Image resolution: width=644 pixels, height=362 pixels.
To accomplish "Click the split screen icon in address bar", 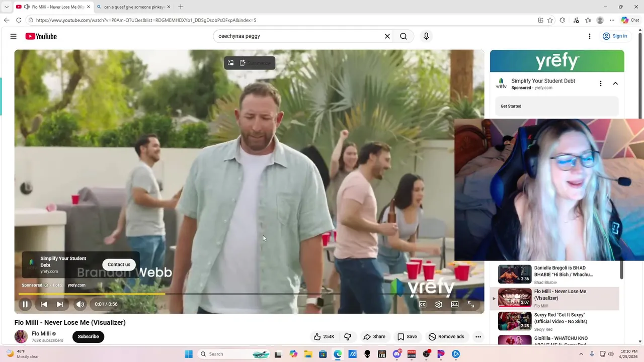I will tap(540, 20).
